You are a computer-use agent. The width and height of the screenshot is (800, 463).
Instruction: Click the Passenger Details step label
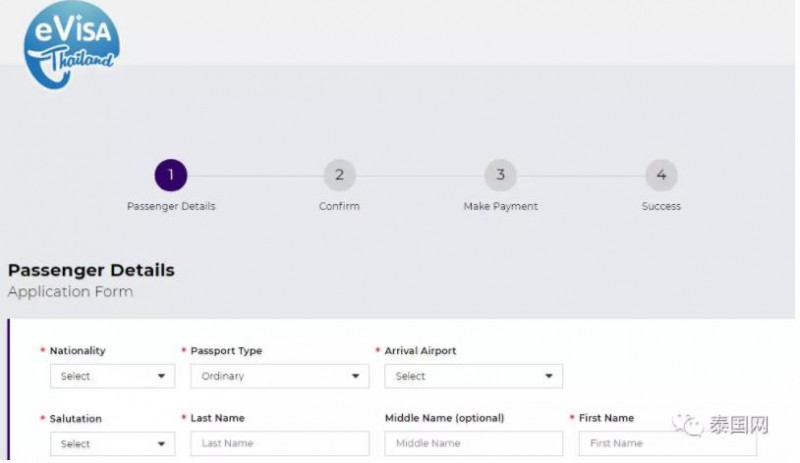(x=171, y=206)
